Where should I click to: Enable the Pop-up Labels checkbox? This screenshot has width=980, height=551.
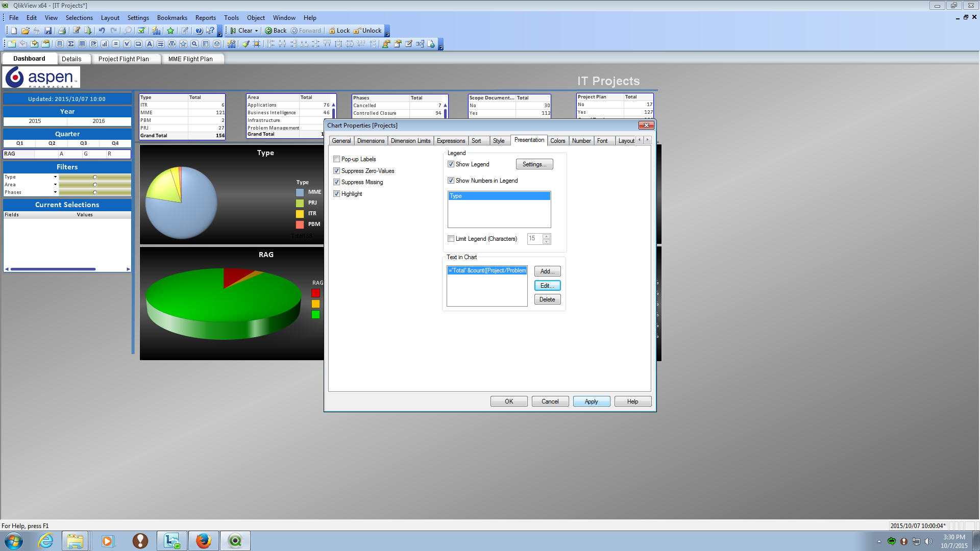click(337, 159)
